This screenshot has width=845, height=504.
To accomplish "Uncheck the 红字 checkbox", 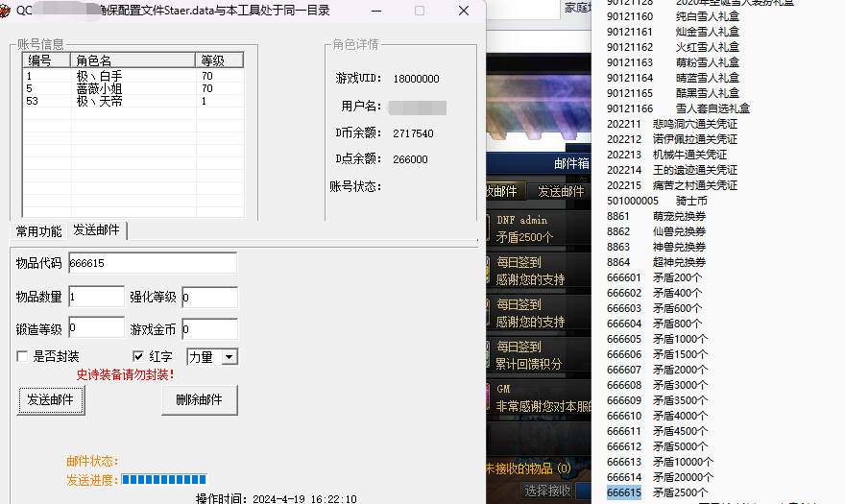I will (137, 356).
